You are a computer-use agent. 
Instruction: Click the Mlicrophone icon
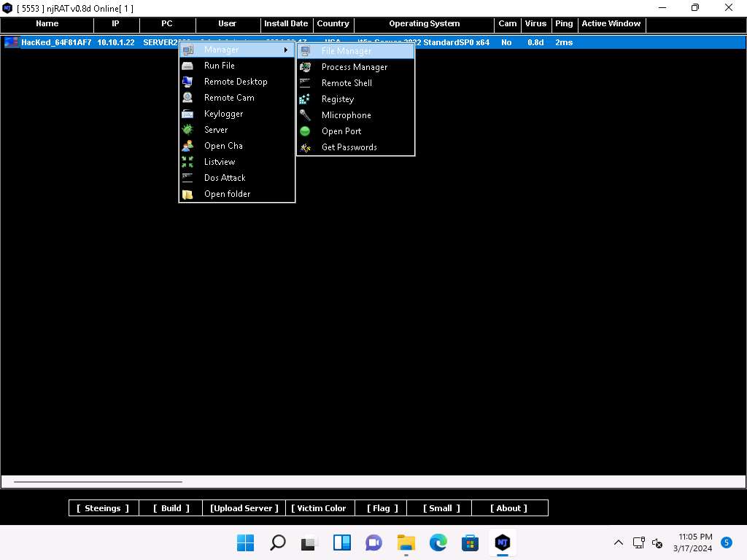[306, 115]
